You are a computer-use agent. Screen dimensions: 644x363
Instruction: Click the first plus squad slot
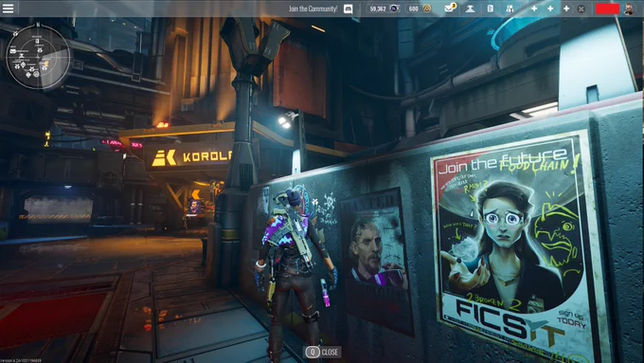[534, 9]
